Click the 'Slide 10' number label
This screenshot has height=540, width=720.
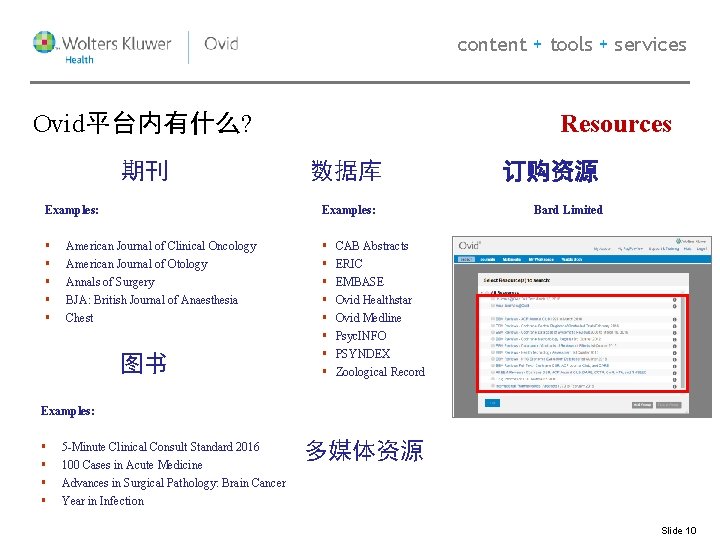tap(679, 531)
